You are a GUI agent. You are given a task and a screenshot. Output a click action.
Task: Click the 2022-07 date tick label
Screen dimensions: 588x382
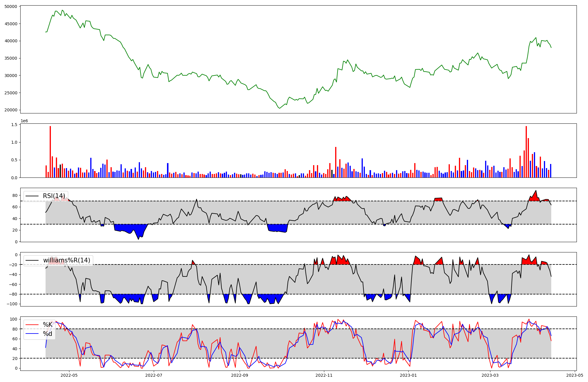[x=154, y=375]
